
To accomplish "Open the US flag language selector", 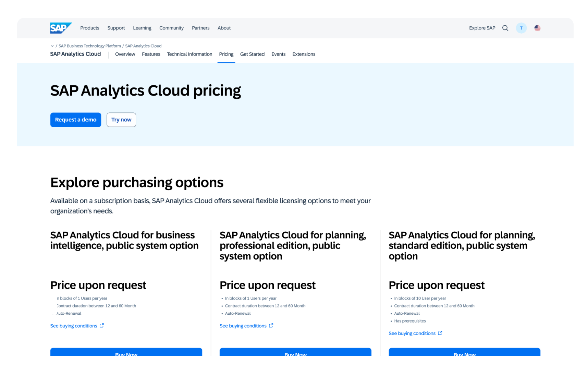I will pyautogui.click(x=537, y=28).
